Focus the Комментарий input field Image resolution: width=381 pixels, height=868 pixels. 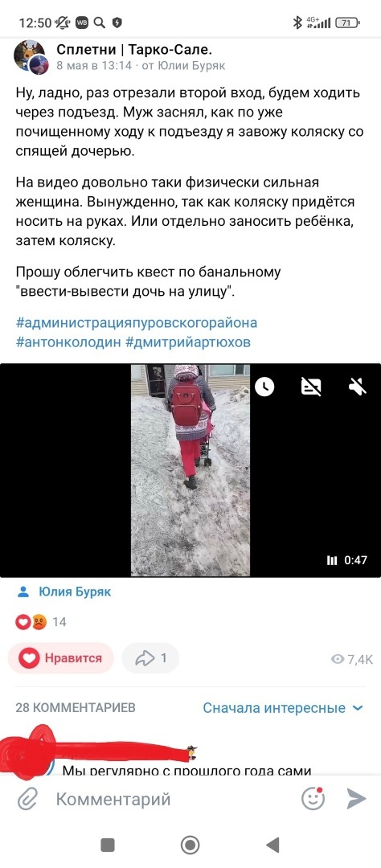[172, 800]
